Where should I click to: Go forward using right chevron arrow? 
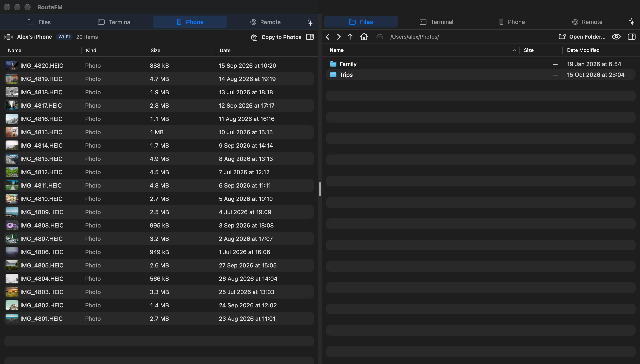339,37
